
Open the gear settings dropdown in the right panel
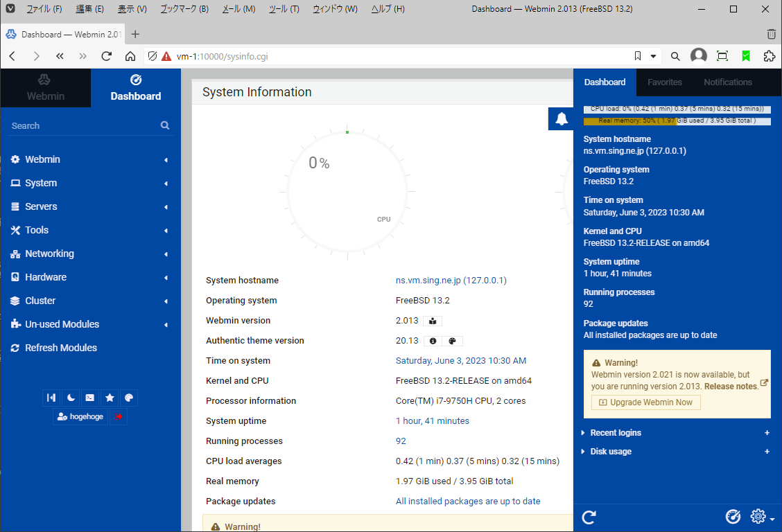click(762, 517)
